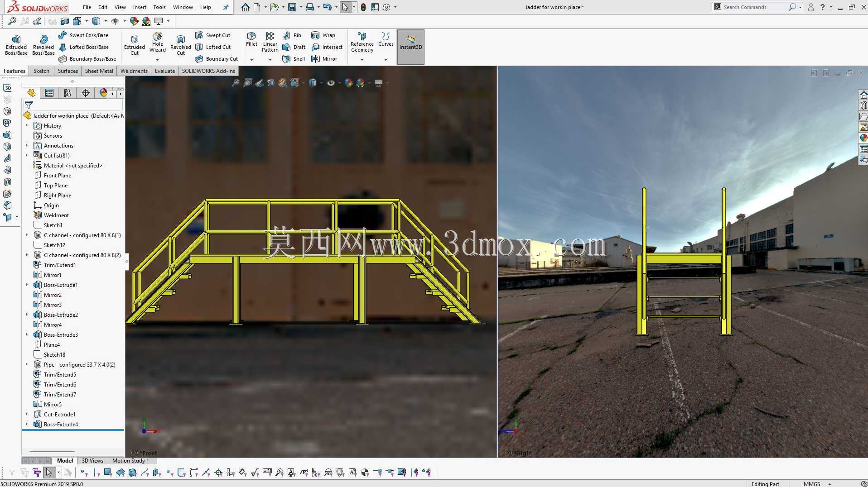The image size is (868, 487).
Task: Open the Mirror feature tool
Action: 324,59
